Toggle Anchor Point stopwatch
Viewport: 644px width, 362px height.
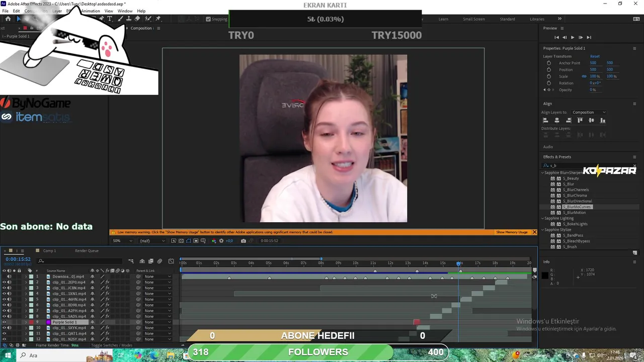tap(549, 63)
